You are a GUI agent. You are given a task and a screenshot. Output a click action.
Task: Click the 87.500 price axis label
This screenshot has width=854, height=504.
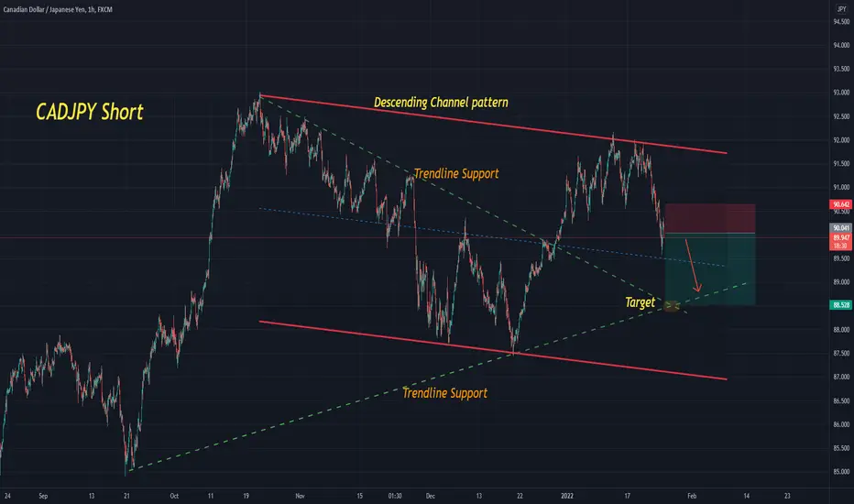click(x=841, y=354)
